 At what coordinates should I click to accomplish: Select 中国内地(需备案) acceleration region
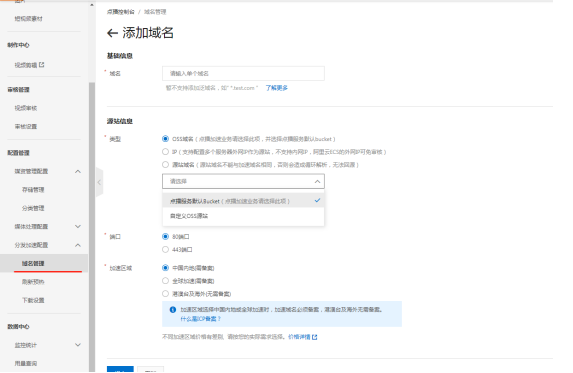point(165,268)
